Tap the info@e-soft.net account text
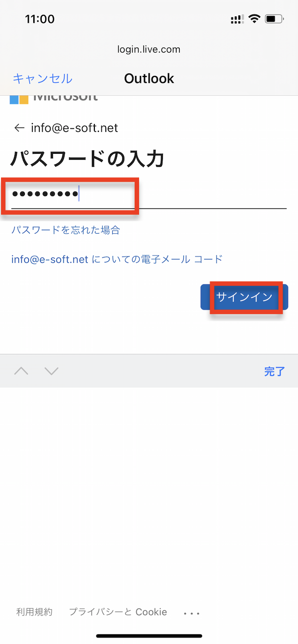 [x=74, y=128]
